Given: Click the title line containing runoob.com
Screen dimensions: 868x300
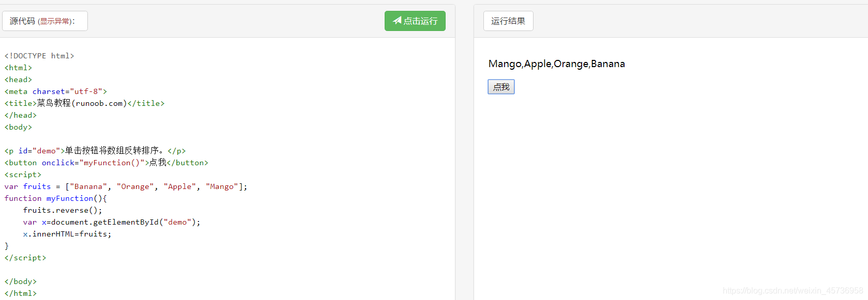Looking at the screenshot, I should [x=84, y=103].
